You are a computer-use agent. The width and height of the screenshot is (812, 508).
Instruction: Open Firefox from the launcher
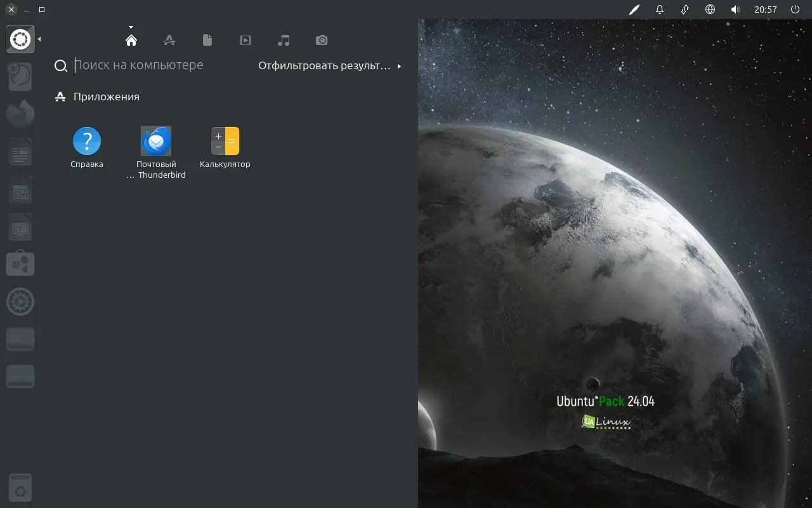tap(20, 114)
